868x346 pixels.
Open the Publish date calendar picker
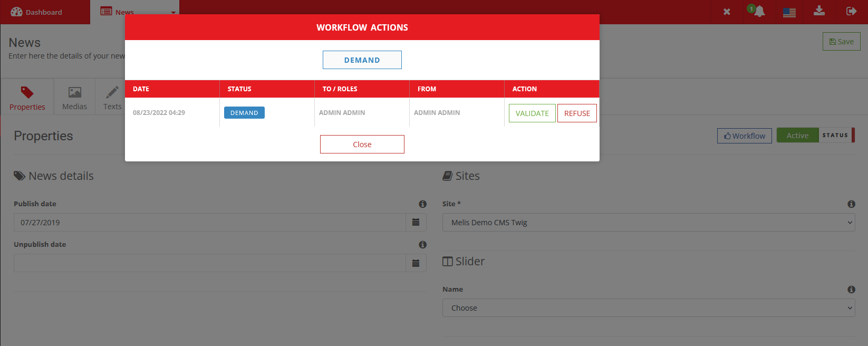(416, 223)
